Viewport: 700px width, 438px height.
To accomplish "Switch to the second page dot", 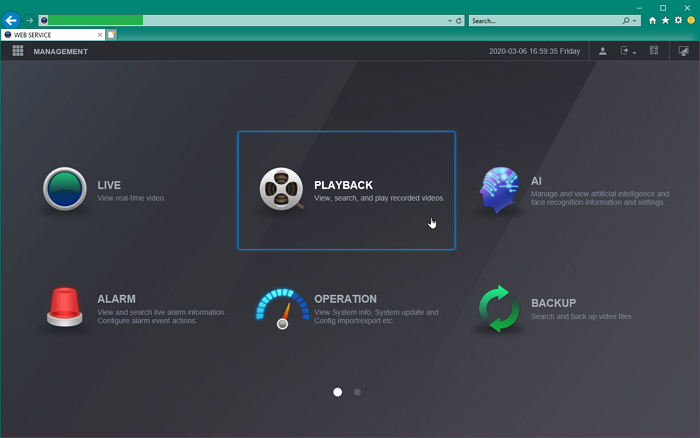I will pos(357,392).
